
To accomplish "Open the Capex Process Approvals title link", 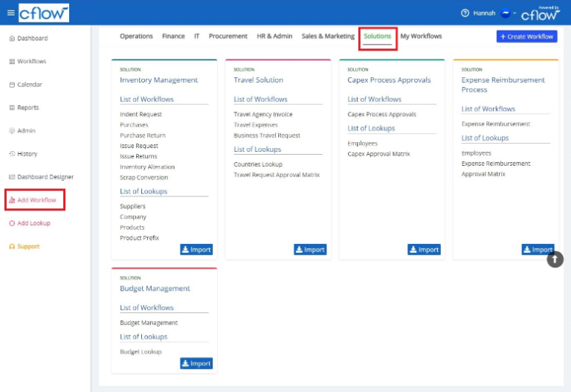I will pos(389,80).
